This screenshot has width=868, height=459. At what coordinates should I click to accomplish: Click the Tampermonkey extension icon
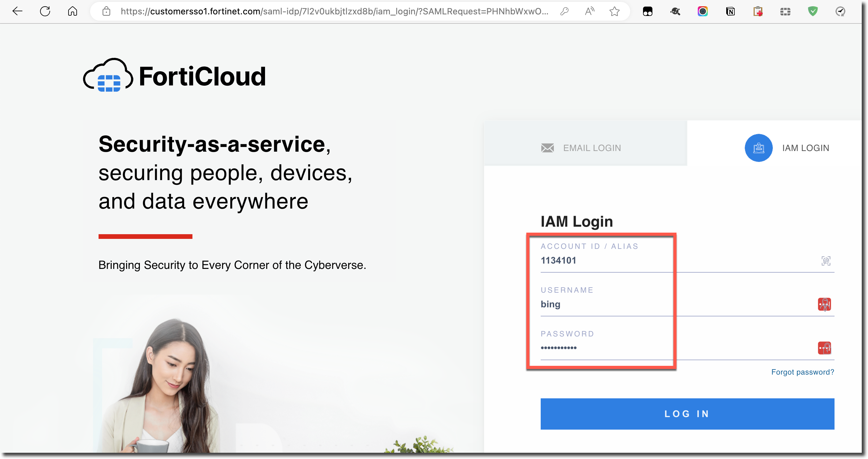(x=647, y=12)
